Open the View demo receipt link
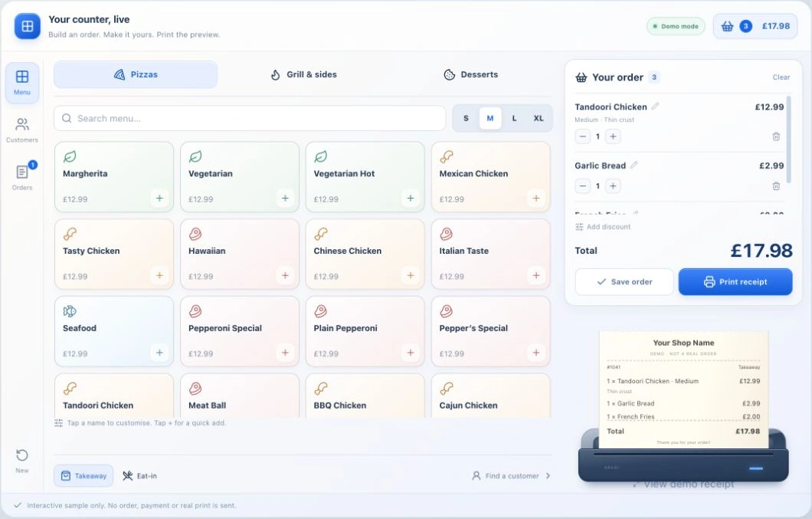The height and width of the screenshot is (519, 812). click(x=683, y=485)
